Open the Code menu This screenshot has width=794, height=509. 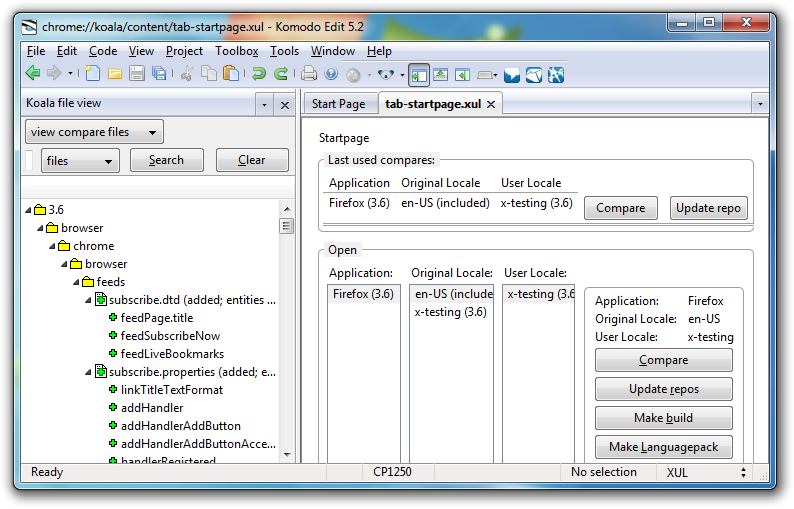(x=103, y=51)
